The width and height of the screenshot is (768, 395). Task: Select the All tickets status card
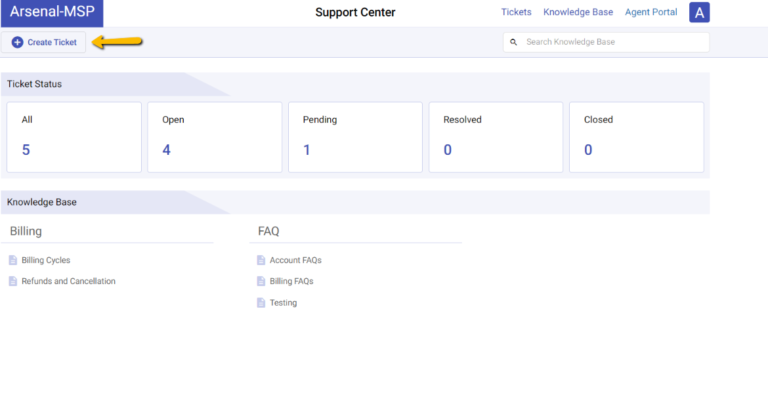(x=74, y=137)
